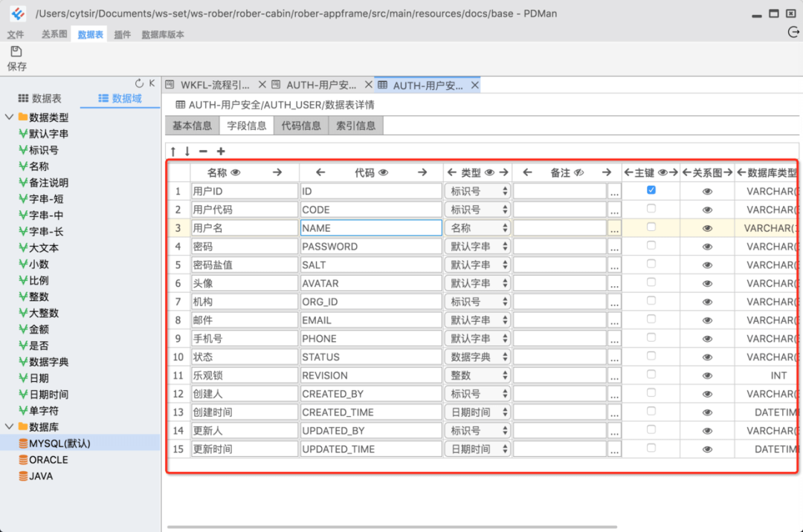803x532 pixels.
Task: Move selected field up with the up arrow
Action: click(x=173, y=152)
